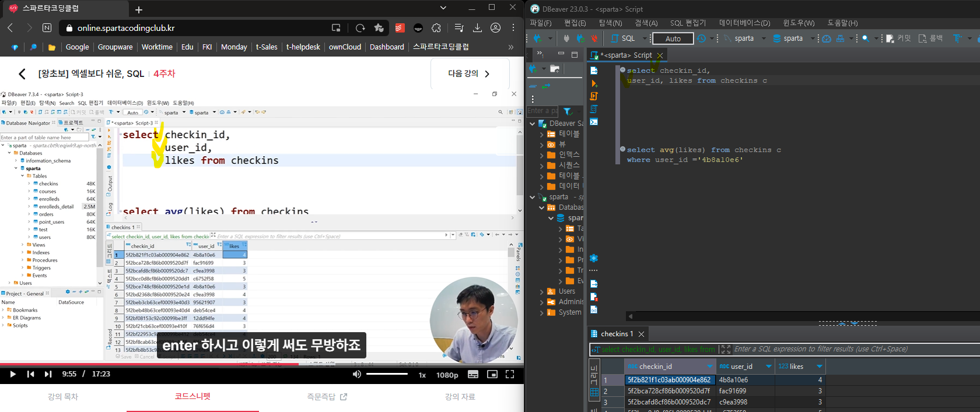The image size is (980, 412).
Task: Click transaction log clock icon
Action: tap(701, 38)
